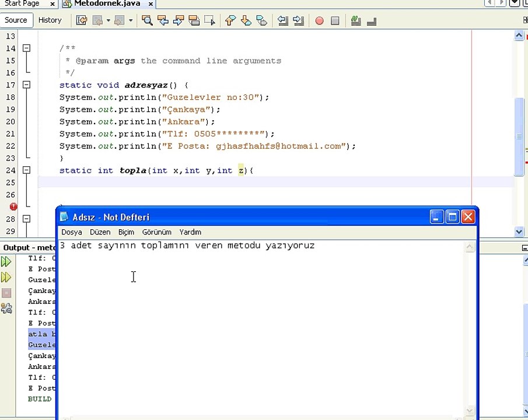The width and height of the screenshot is (528, 420).
Task: Click Find Next Occurrence icon
Action: pos(178,20)
